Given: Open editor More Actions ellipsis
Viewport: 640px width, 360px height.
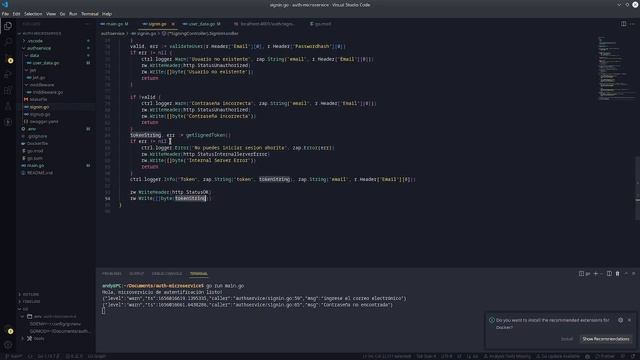Looking at the screenshot, I should (633, 24).
